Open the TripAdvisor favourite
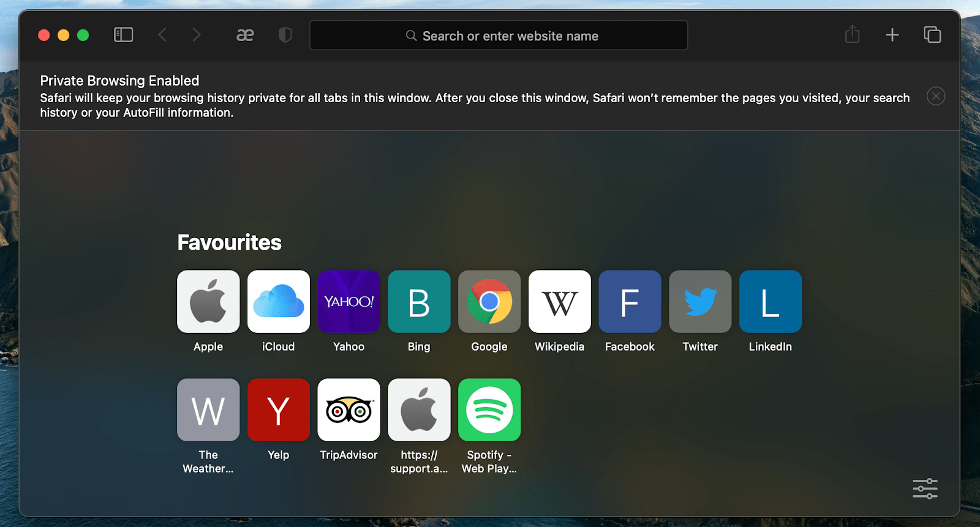Screen dimensions: 980x527 click(349, 410)
